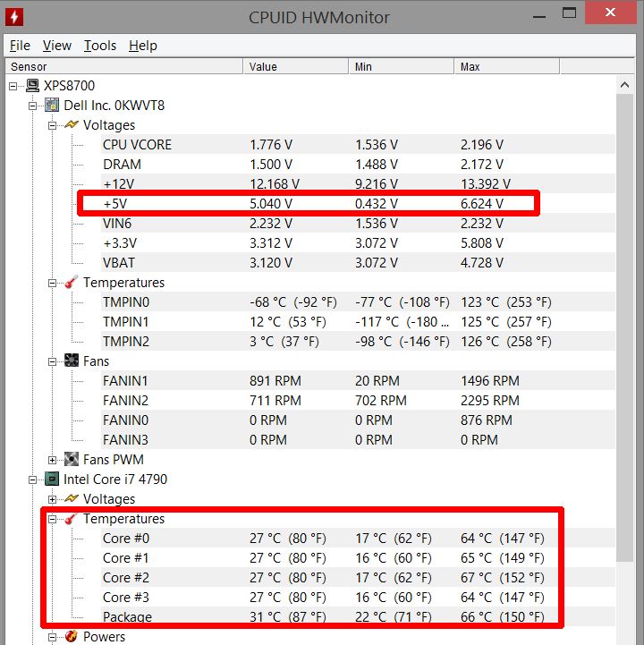Select the Core #3 temperature row

358,598
